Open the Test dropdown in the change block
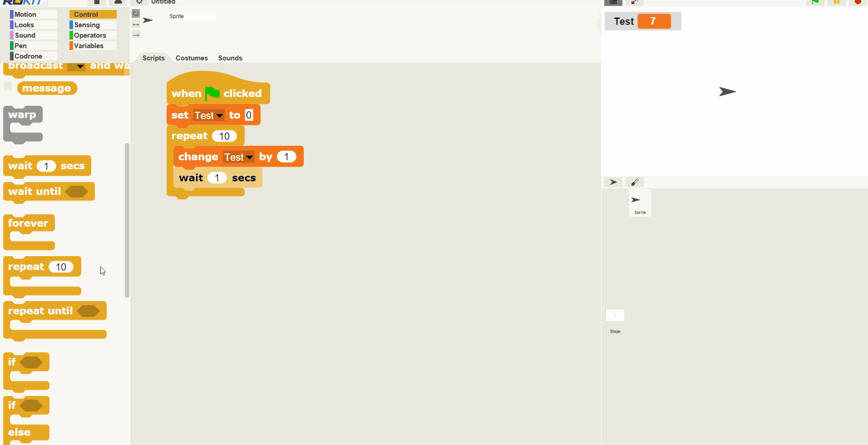The height and width of the screenshot is (445, 868). point(239,157)
